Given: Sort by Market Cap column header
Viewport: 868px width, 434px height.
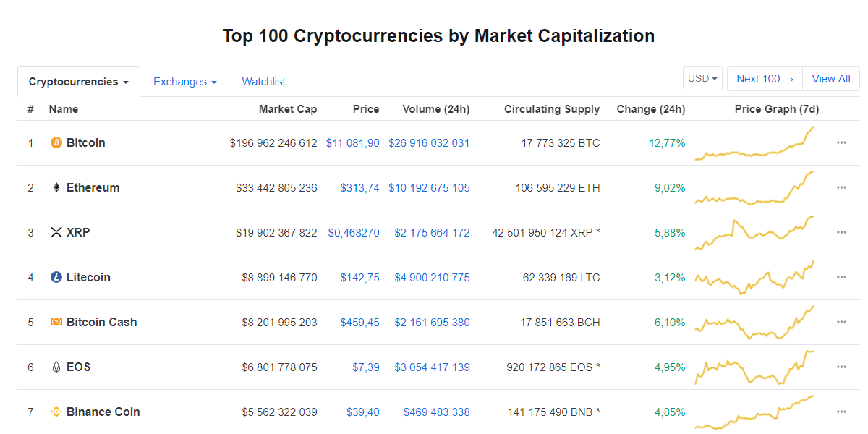Looking at the screenshot, I should 288,109.
